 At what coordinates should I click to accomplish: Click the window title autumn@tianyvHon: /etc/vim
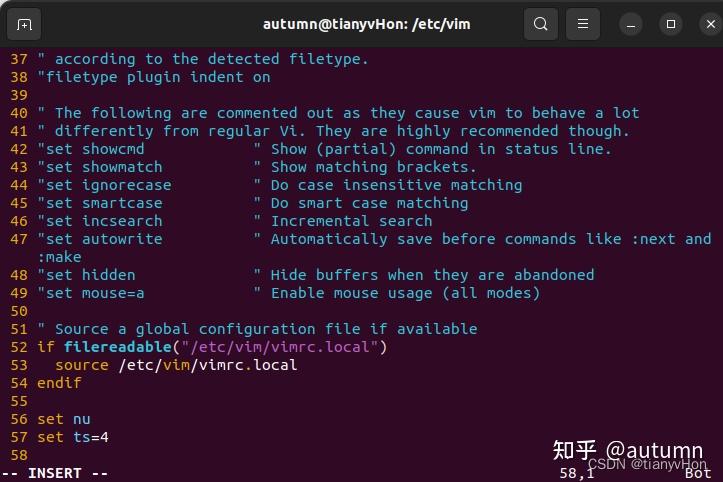point(367,24)
